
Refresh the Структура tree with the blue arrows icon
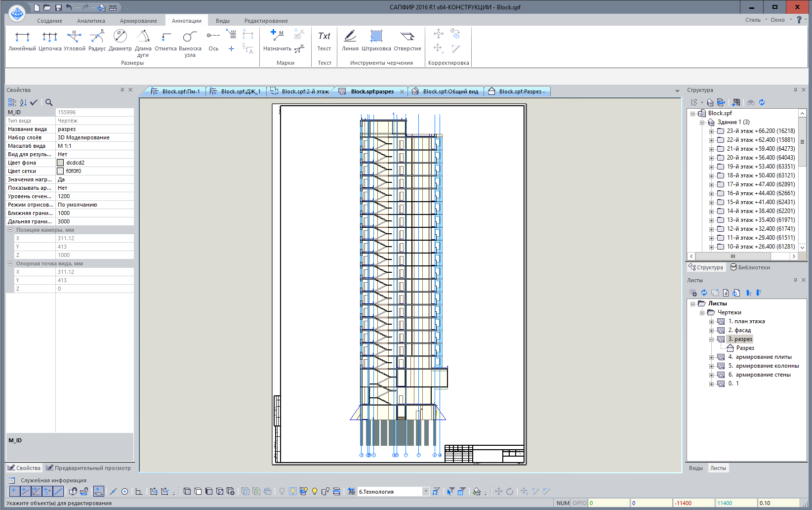762,102
